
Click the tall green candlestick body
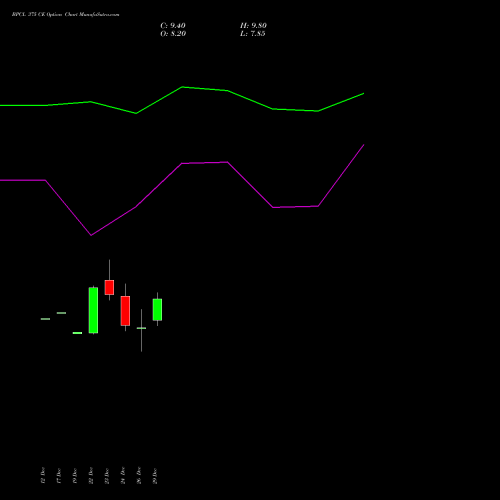(93, 310)
